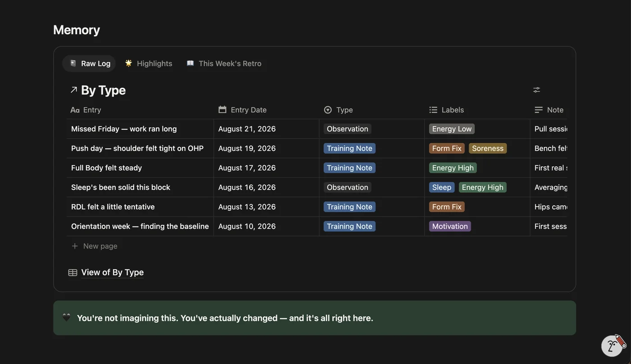Click the green callout message text

pyautogui.click(x=225, y=318)
